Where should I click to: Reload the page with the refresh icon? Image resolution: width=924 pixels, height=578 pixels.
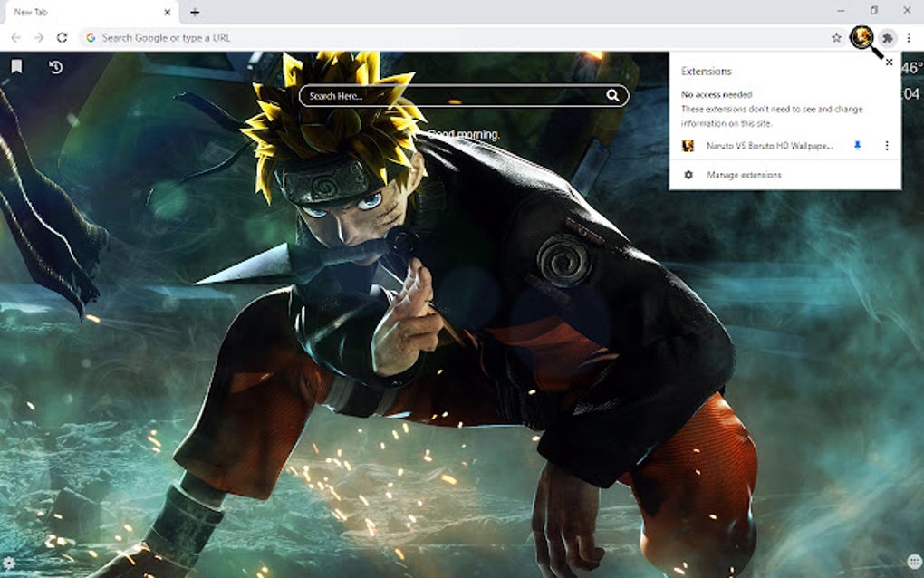(x=62, y=38)
